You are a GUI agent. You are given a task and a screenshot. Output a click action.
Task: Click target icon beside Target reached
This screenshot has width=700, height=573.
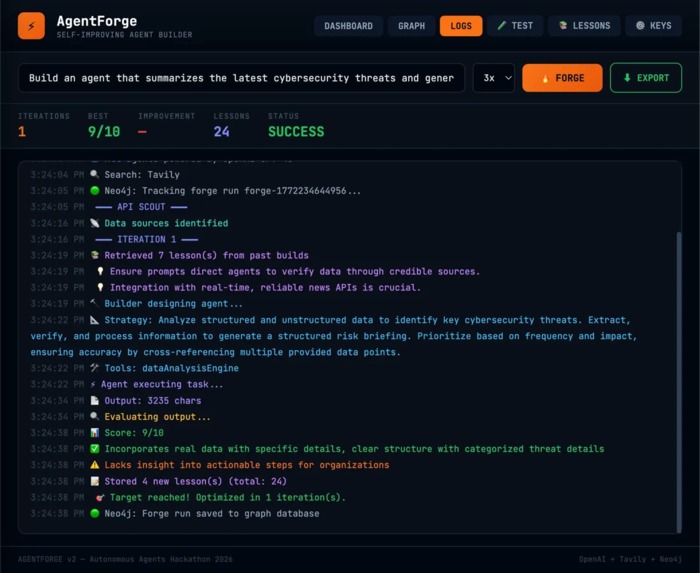coord(100,497)
